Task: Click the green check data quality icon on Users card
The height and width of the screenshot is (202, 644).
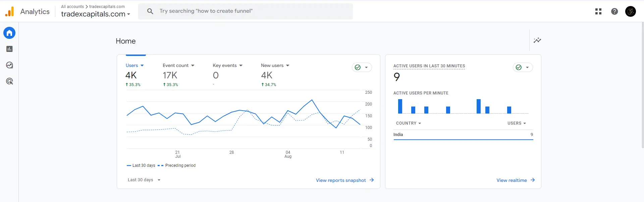Action: click(x=358, y=67)
